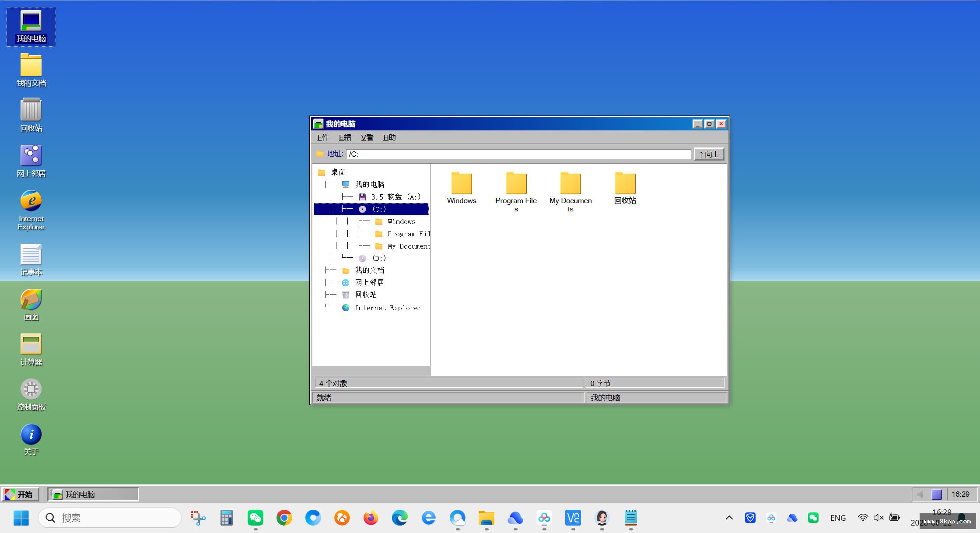The image size is (980, 533).
Task: Select the (C:) drive in the tree
Action: 371,209
